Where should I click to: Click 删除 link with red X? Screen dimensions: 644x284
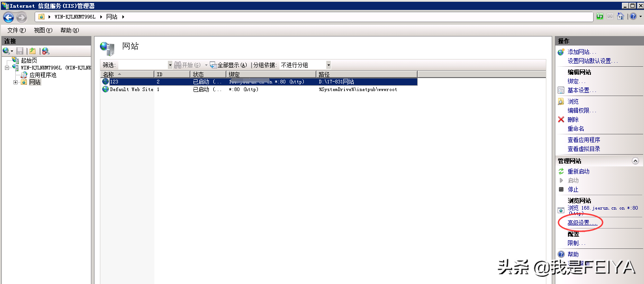pyautogui.click(x=573, y=119)
